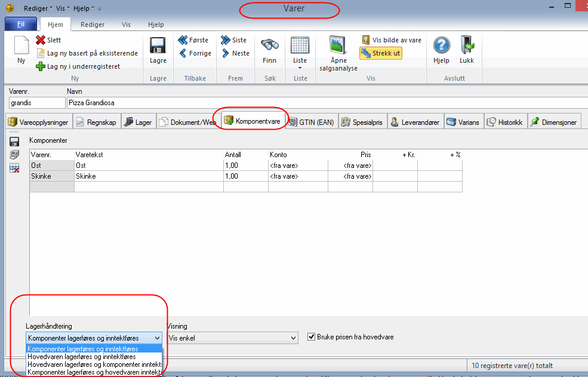Click the small save icon left of the grid

pos(14,142)
